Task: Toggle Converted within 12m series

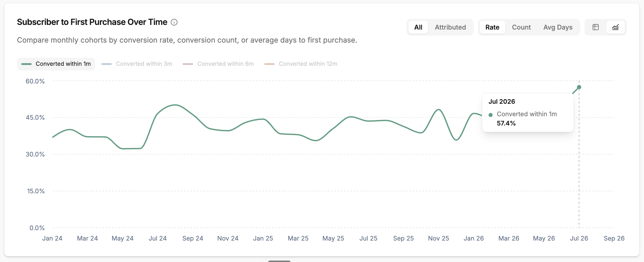Action: (x=301, y=64)
